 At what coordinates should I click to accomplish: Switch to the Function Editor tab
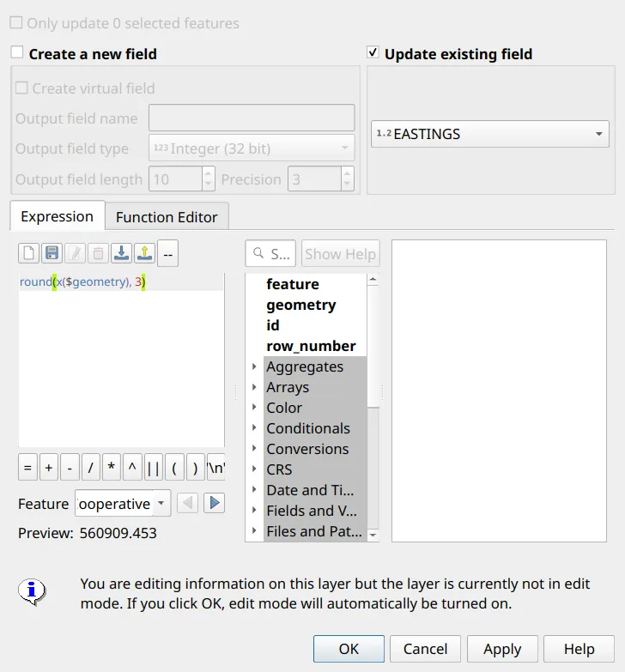pyautogui.click(x=167, y=217)
